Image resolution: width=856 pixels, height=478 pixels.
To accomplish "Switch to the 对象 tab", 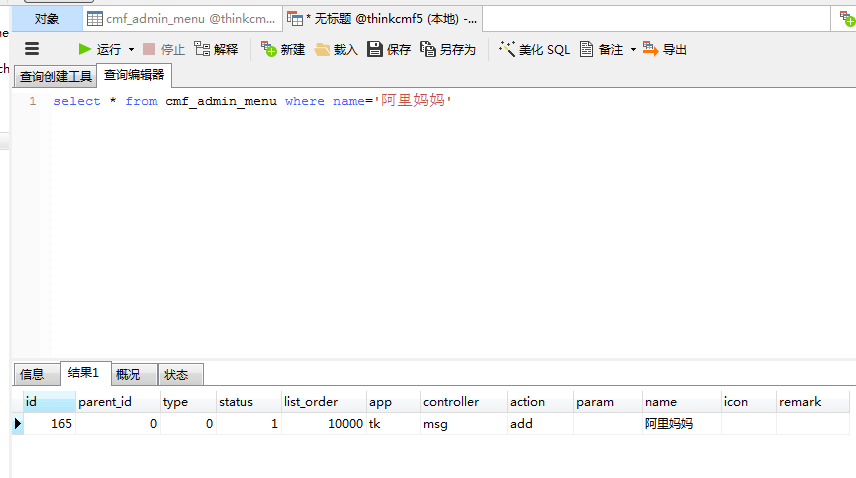I will [x=46, y=19].
